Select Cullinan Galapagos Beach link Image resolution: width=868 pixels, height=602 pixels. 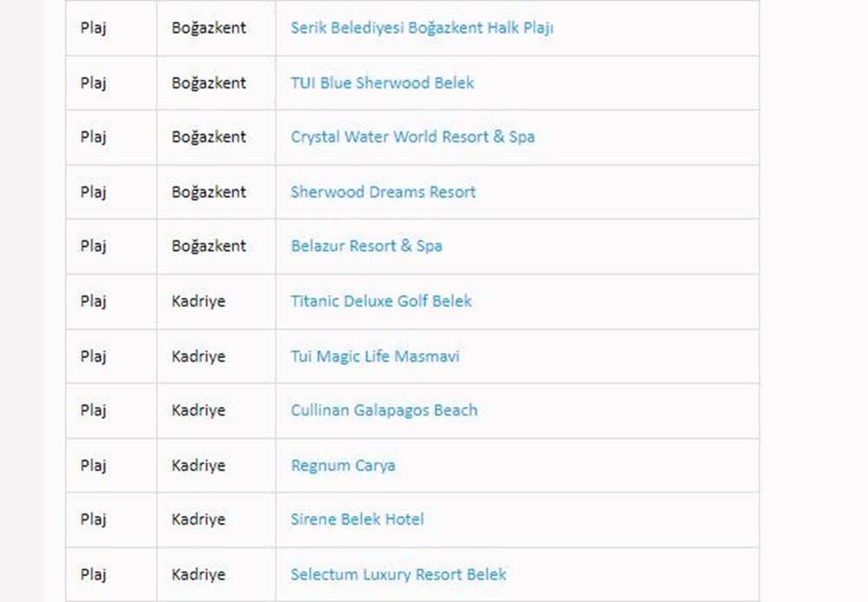[x=384, y=410]
